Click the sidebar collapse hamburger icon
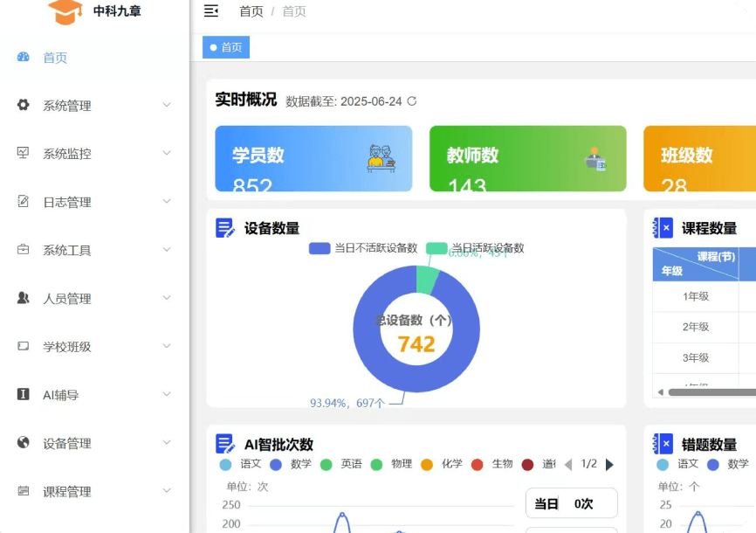The image size is (756, 533). coord(210,11)
